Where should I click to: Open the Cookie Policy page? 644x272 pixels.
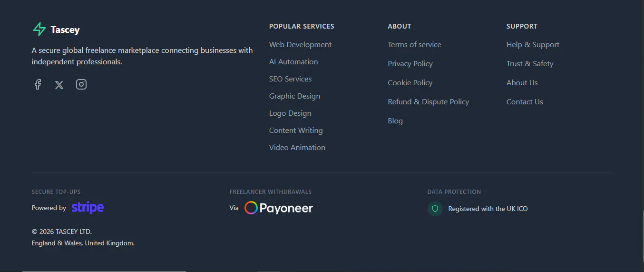[410, 83]
